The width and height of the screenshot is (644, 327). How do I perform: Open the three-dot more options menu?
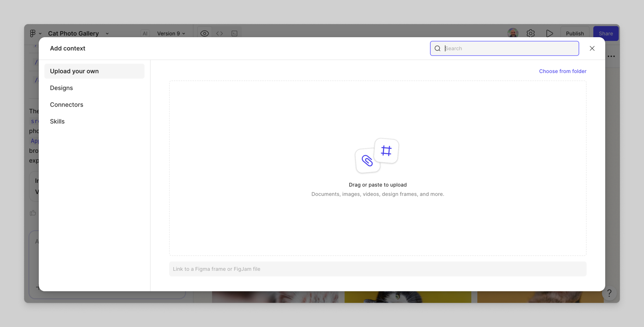pos(611,56)
